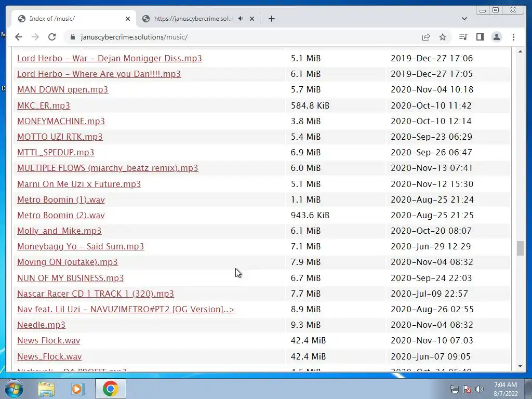The width and height of the screenshot is (532, 399).
Task: Open MULTIPLE FLOWS (miarchy_beatz remix).mp3
Action: click(x=108, y=168)
